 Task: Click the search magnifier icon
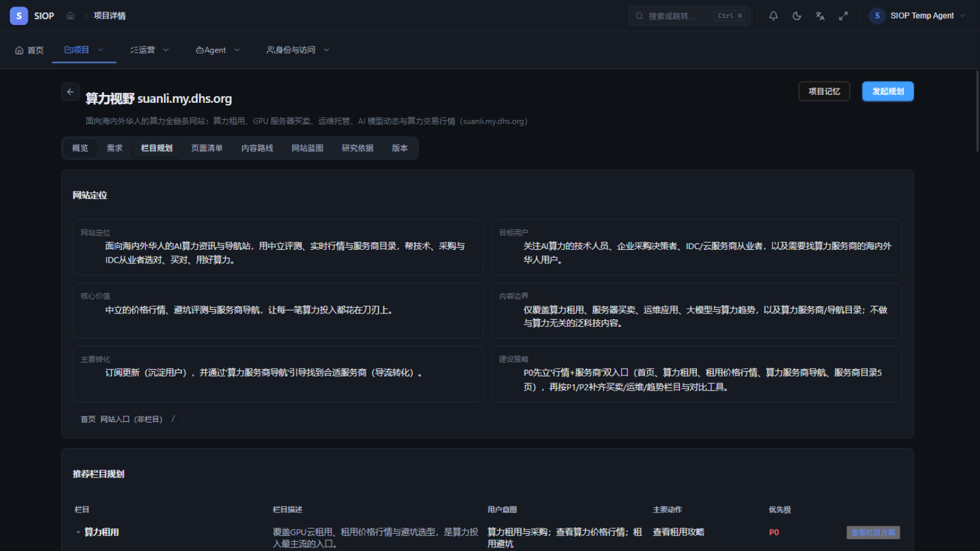(x=639, y=16)
